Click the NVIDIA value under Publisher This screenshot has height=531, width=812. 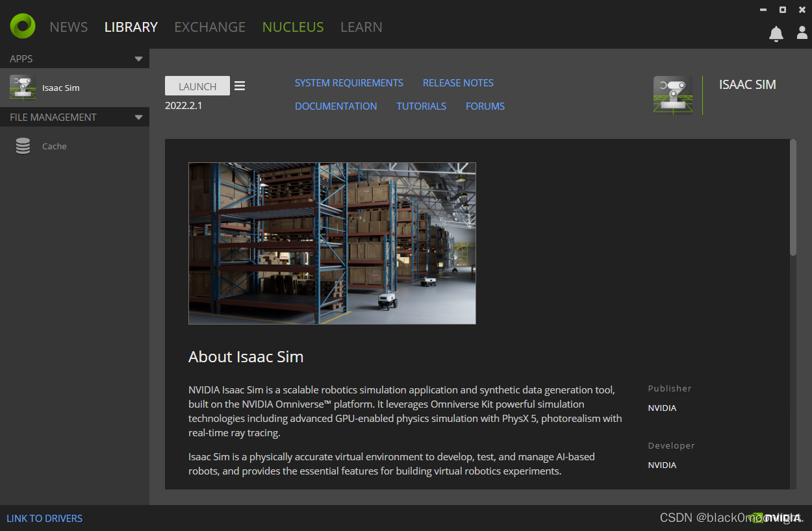pyautogui.click(x=663, y=408)
